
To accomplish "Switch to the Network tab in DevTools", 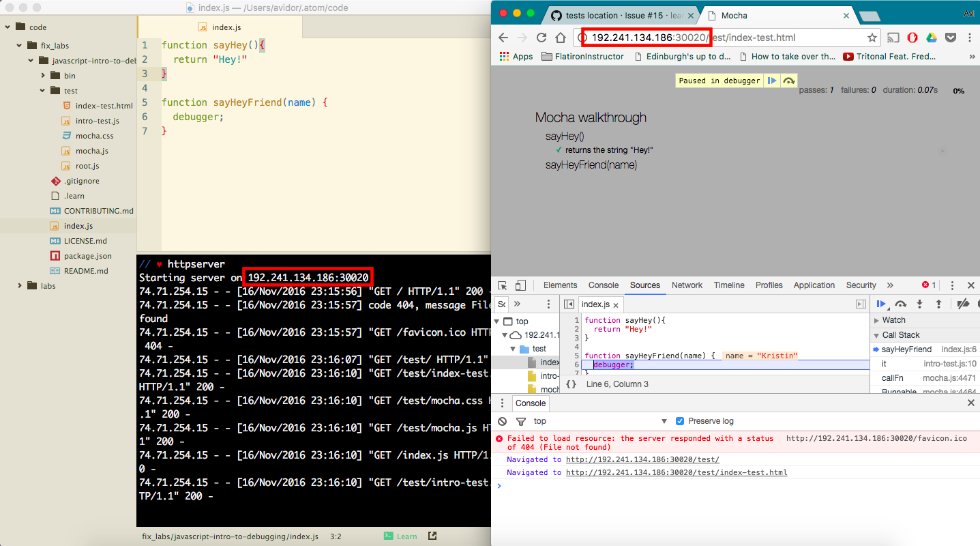I will pyautogui.click(x=687, y=285).
